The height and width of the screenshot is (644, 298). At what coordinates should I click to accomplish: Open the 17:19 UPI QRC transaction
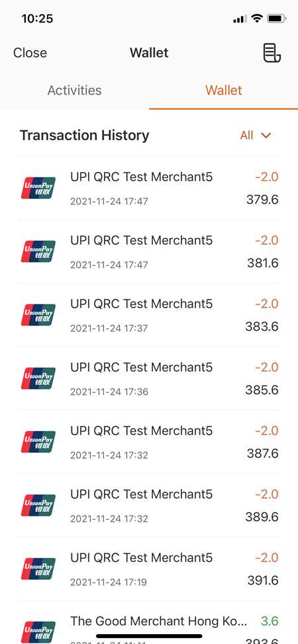149,569
